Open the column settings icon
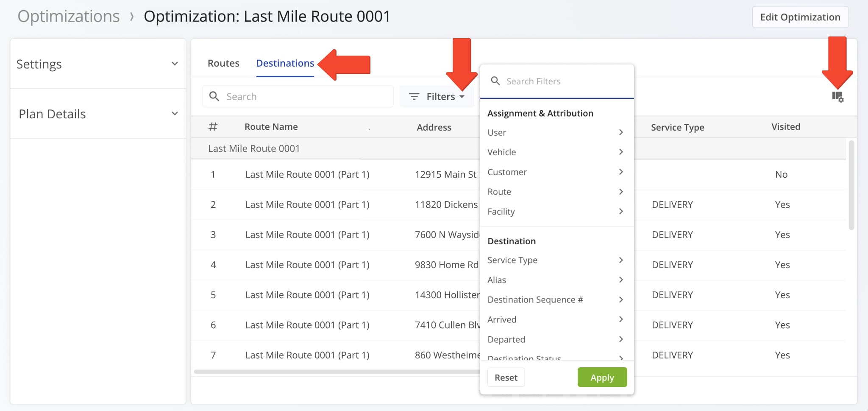 (837, 97)
